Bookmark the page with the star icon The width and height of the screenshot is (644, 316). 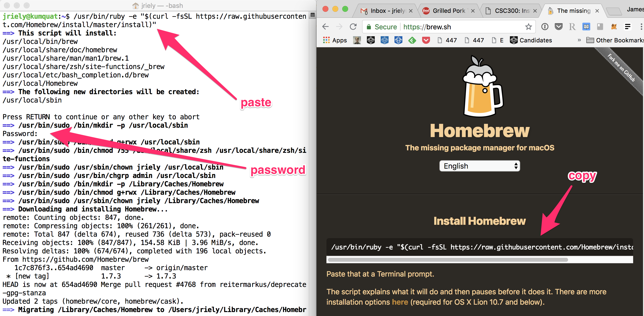point(529,27)
